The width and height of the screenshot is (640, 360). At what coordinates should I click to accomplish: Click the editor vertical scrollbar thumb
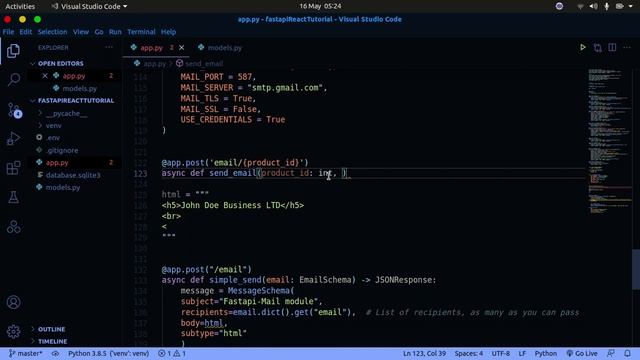636,269
